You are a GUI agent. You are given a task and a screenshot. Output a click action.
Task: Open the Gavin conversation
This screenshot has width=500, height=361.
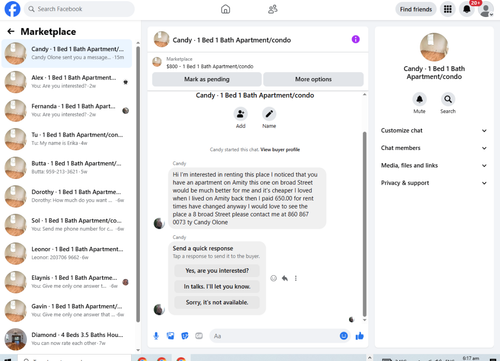pos(67,311)
